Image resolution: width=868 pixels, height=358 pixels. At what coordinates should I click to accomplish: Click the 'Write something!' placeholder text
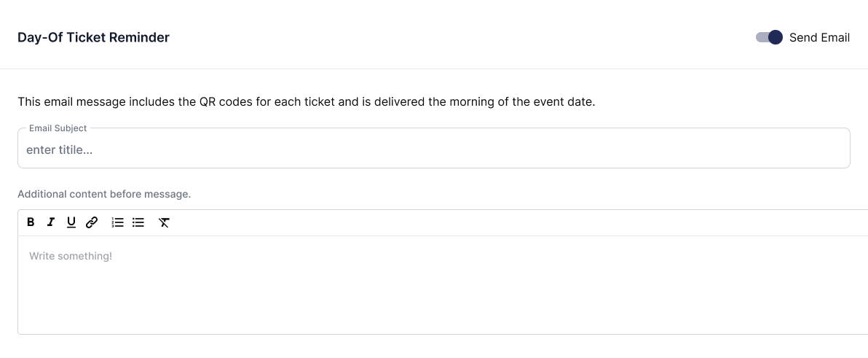coord(71,256)
